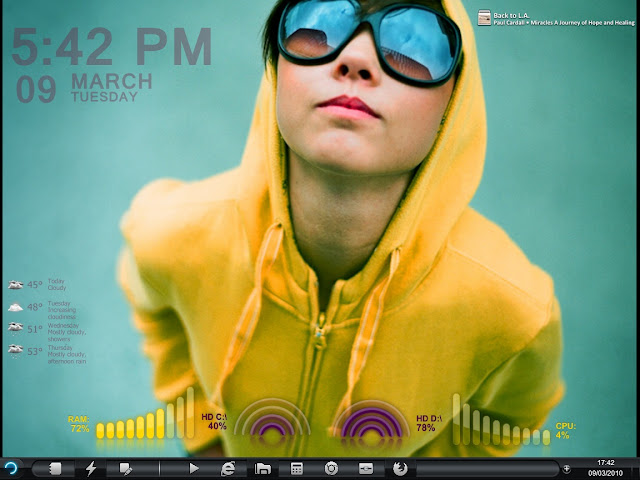This screenshot has width=640, height=480.
Task: Click the 53° temperature reading
Action: [35, 351]
